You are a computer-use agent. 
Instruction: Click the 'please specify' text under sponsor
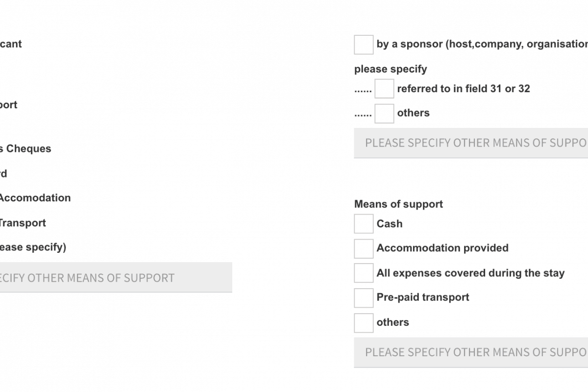(x=391, y=69)
